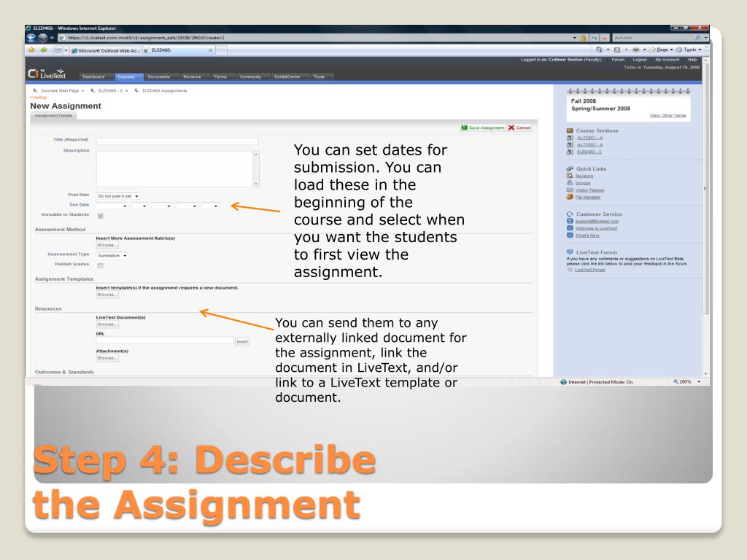The image size is (747, 560).
Task: Toggle the Publish Grades checkbox
Action: coord(101,265)
